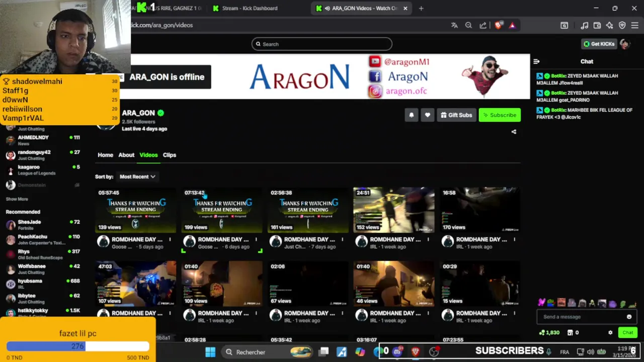Click the 1,830 channel points icon
Viewport: 644px width, 362px height.
542,332
